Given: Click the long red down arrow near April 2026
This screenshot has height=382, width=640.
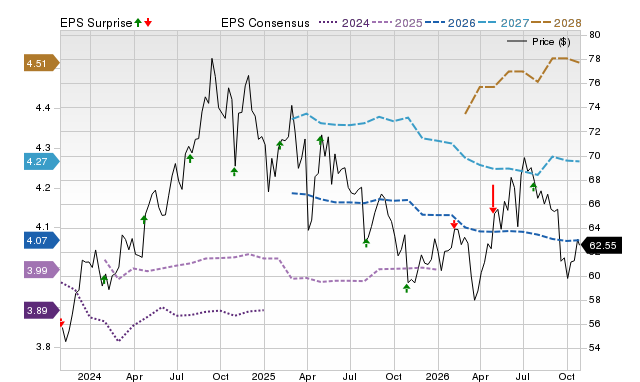Looking at the screenshot, I should [493, 199].
